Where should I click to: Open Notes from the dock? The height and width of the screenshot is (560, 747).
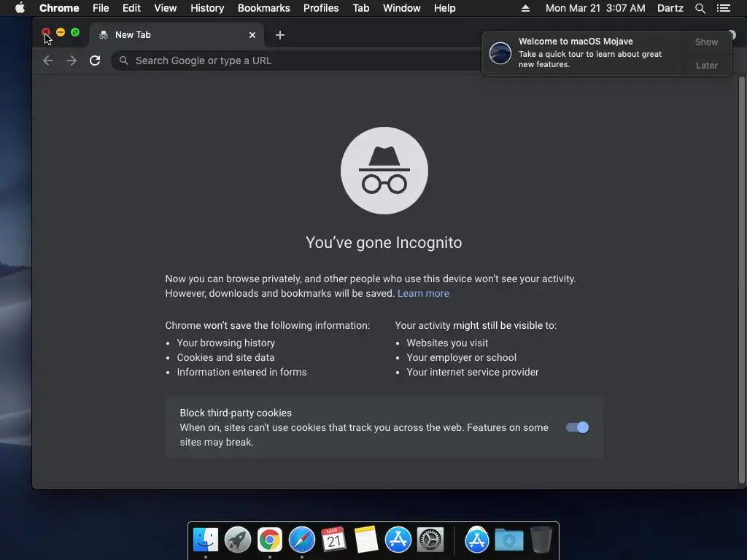366,540
